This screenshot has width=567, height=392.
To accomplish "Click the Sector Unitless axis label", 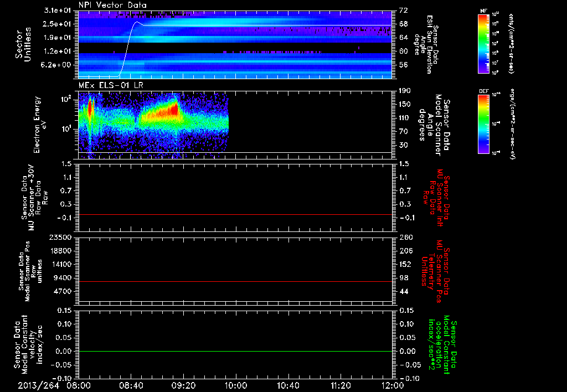I will (x=23, y=44).
